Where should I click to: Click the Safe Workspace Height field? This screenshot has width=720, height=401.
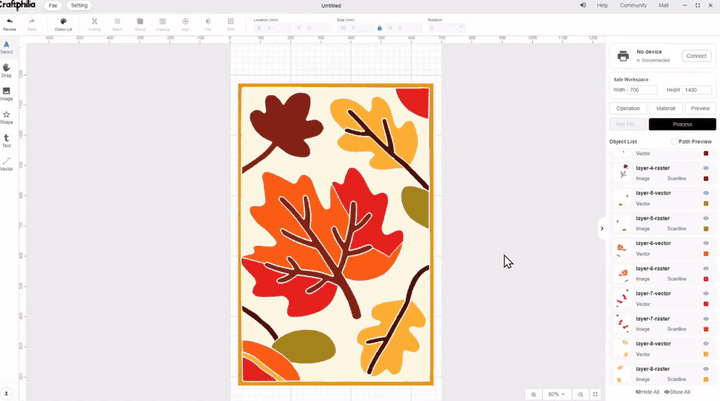tap(697, 90)
